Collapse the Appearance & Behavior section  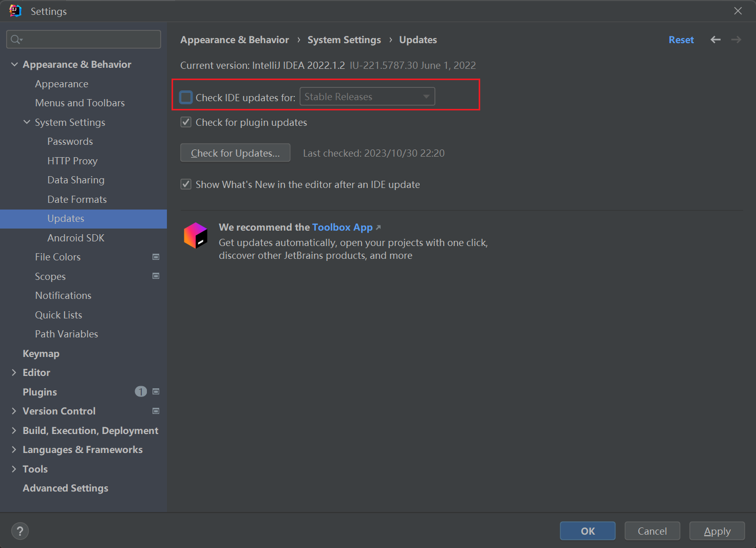(14, 65)
